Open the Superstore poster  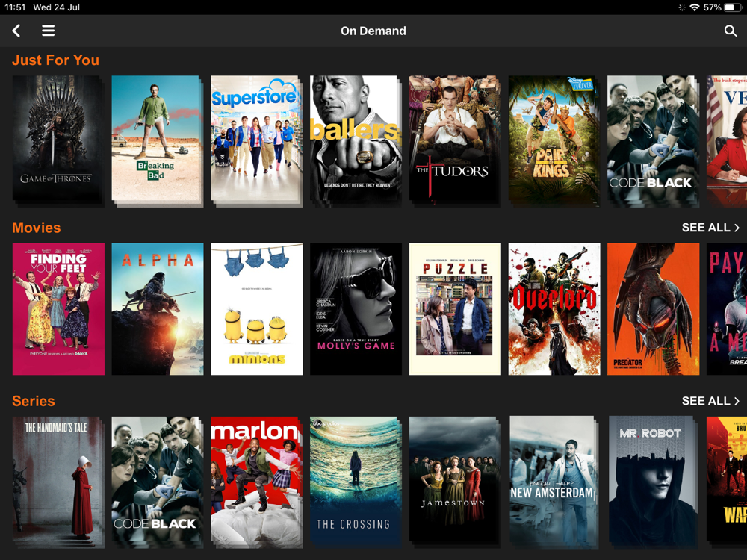pyautogui.click(x=256, y=140)
